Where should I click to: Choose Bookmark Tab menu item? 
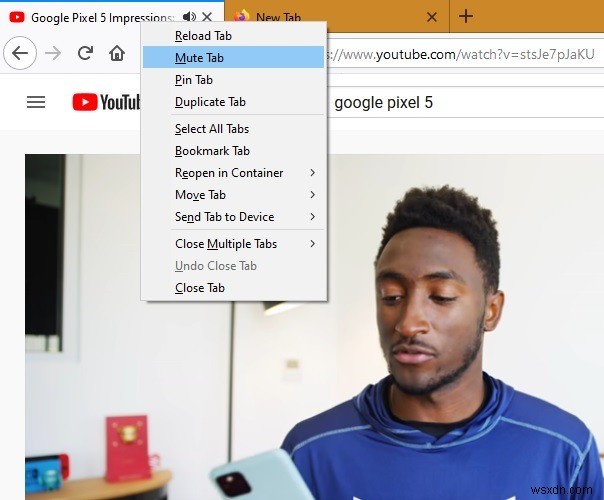[233, 151]
